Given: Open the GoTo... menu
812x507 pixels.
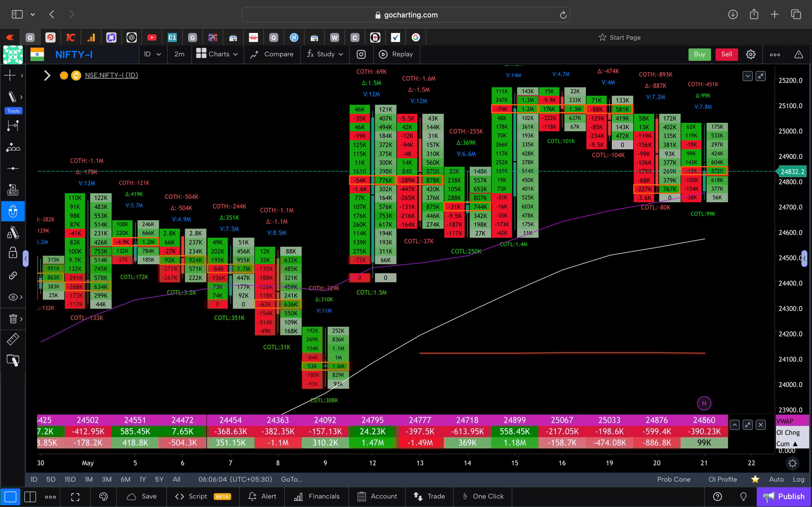Looking at the screenshot, I should (x=291, y=479).
